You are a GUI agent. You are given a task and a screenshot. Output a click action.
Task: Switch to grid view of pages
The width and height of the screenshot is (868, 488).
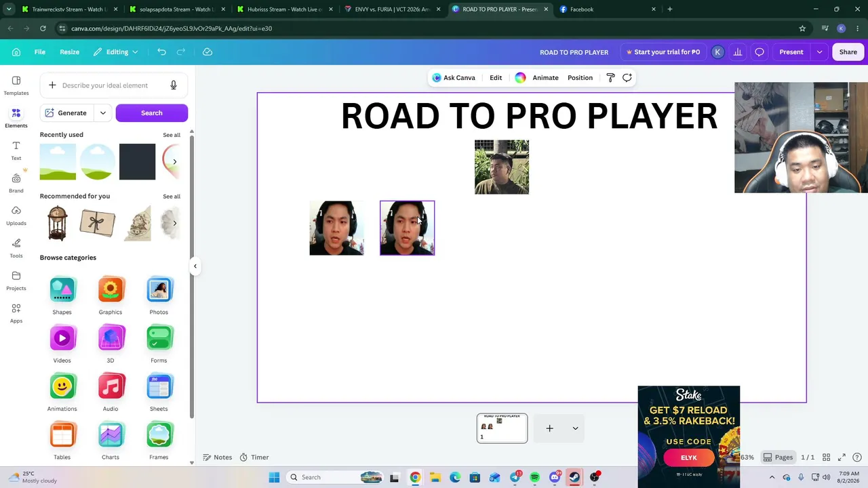click(825, 457)
